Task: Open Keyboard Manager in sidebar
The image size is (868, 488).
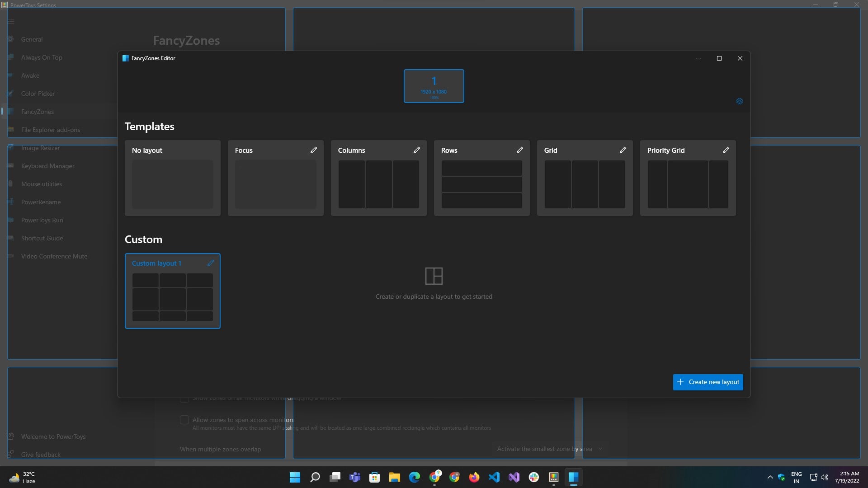Action: (48, 166)
